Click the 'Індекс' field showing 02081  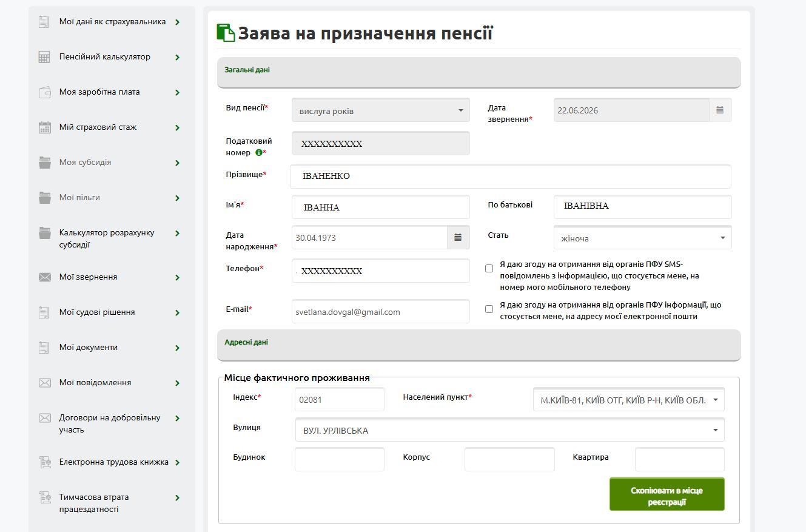tap(340, 400)
